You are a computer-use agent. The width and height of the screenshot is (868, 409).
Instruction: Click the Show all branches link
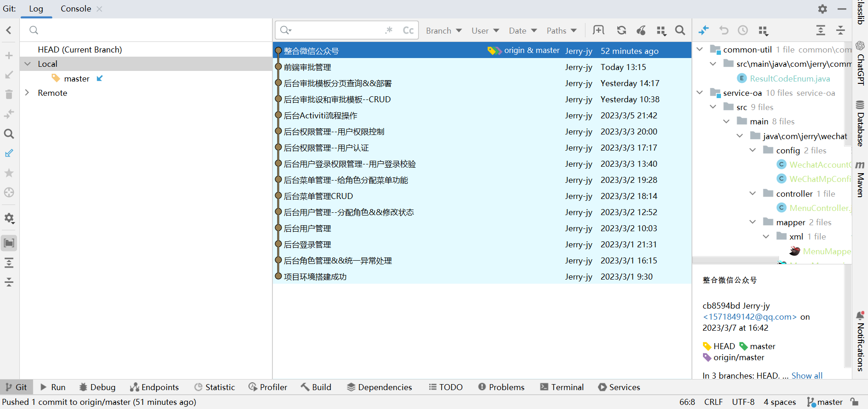pyautogui.click(x=807, y=375)
